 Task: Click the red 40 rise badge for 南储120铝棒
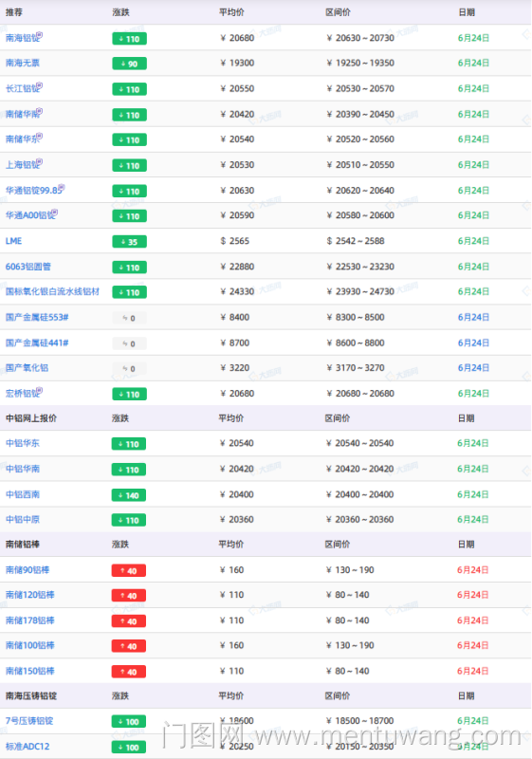(x=129, y=596)
